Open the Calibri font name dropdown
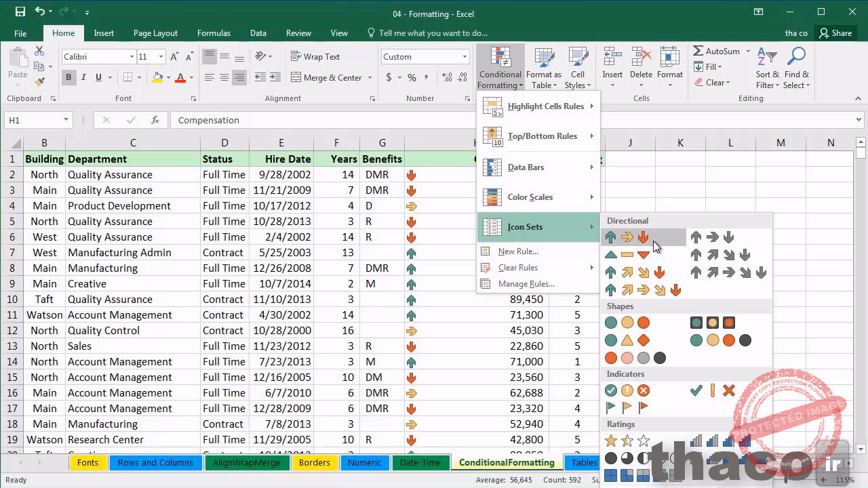The width and height of the screenshot is (868, 488). pos(132,57)
